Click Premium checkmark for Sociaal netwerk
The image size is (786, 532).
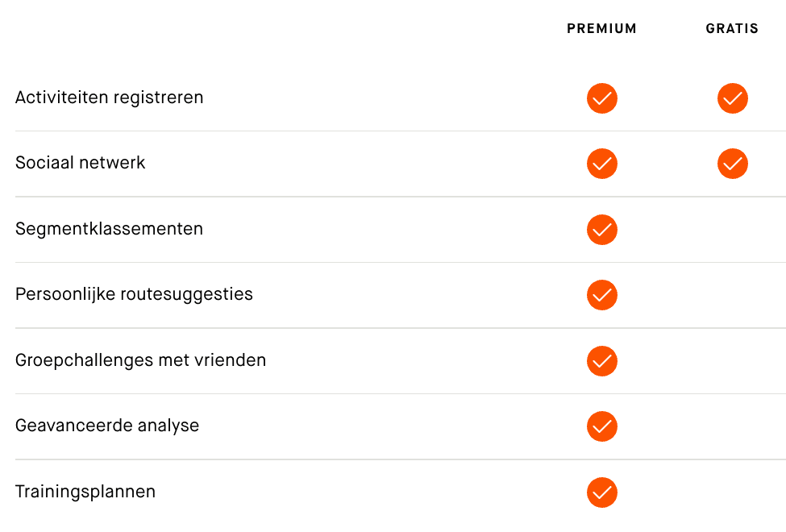click(x=602, y=164)
